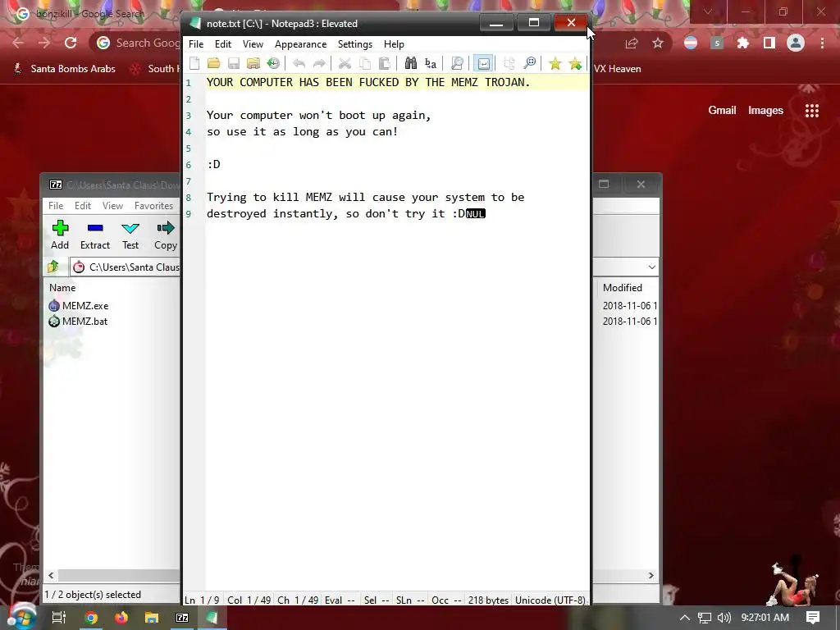
Task: Toggle word wrap toolbar button
Action: [483, 64]
